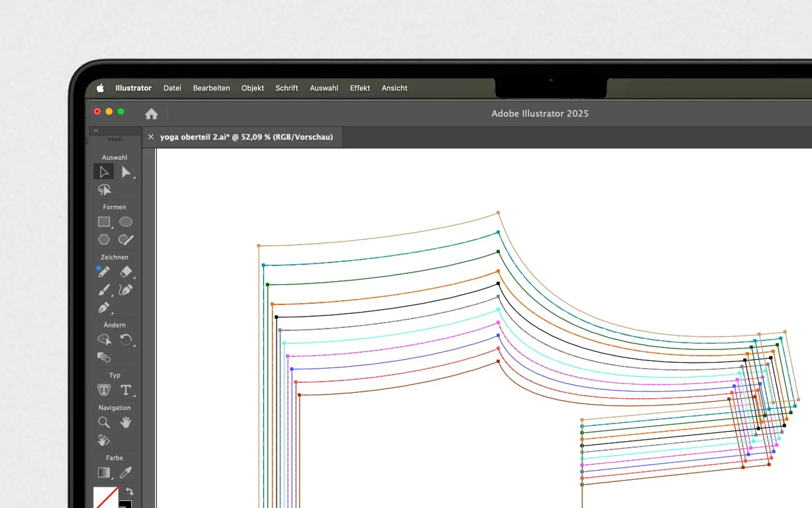Select the Ellipse shape tool
The image size is (812, 508).
[126, 222]
